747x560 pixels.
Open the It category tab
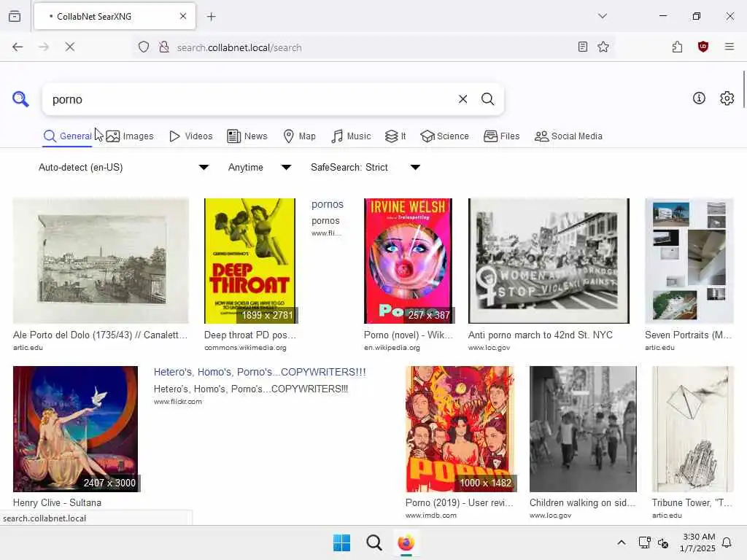[395, 136]
